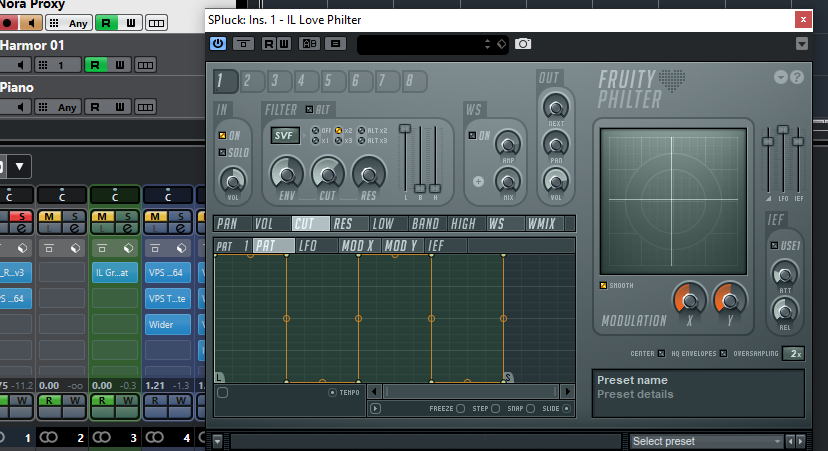This screenshot has width=828, height=451.
Task: Toggle SMOOTH checkbox under XY pad
Action: [x=604, y=286]
